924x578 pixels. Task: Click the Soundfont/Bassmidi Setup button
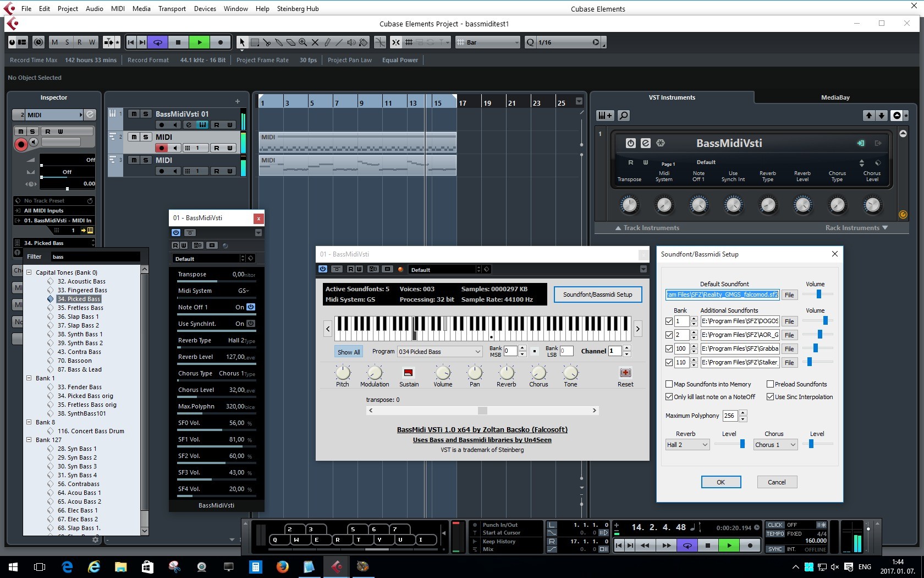(x=597, y=295)
